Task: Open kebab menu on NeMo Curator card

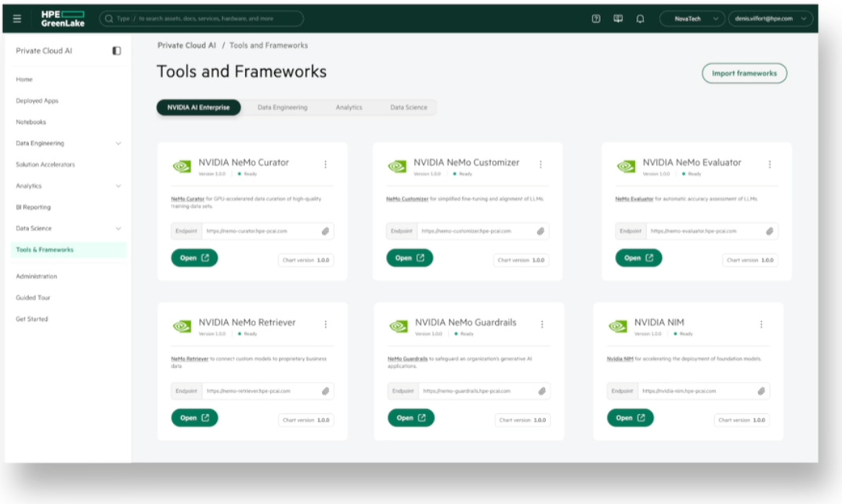Action: [x=325, y=164]
